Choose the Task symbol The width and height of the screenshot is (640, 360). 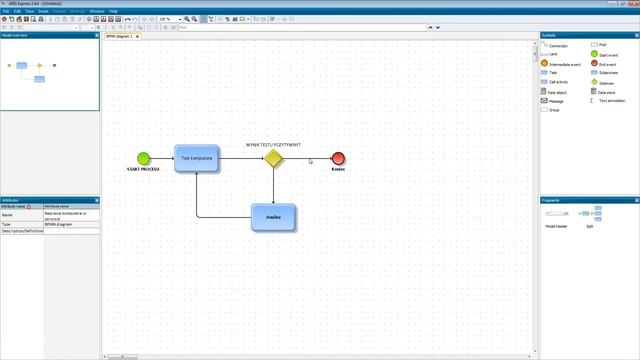[x=549, y=73]
